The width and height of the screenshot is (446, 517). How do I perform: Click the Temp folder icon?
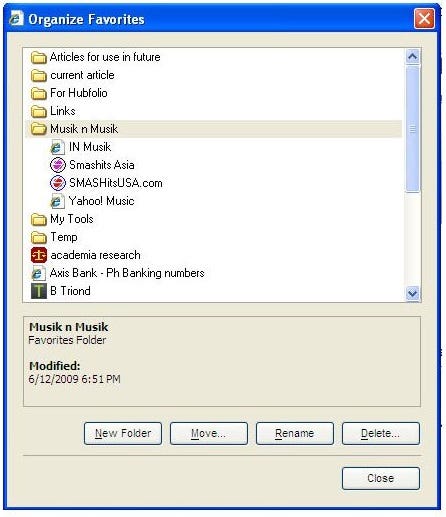tap(39, 237)
